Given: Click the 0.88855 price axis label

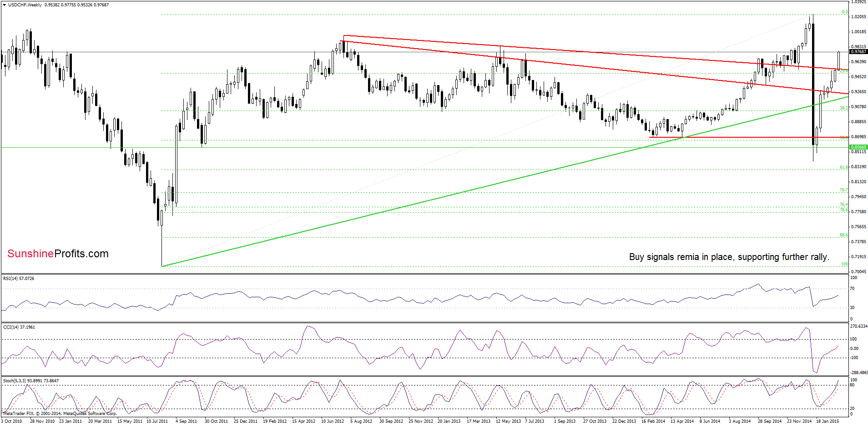Looking at the screenshot, I should [858, 122].
